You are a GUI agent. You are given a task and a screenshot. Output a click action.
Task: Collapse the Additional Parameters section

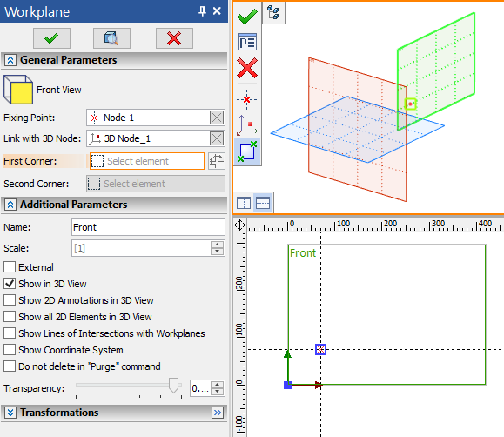pos(10,205)
